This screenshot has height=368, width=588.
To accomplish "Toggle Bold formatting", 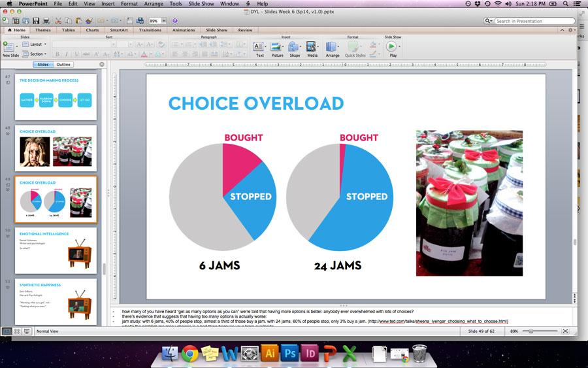I will click(x=57, y=54).
